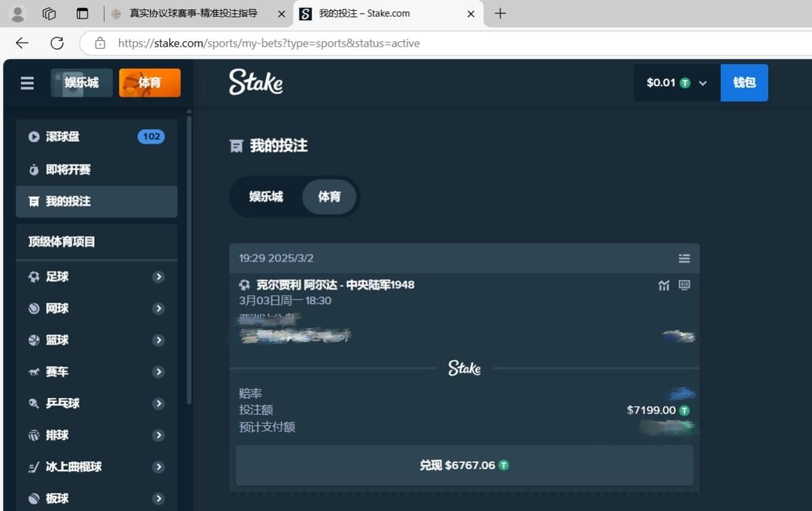Select the orange 体育 sports button in header

(150, 83)
